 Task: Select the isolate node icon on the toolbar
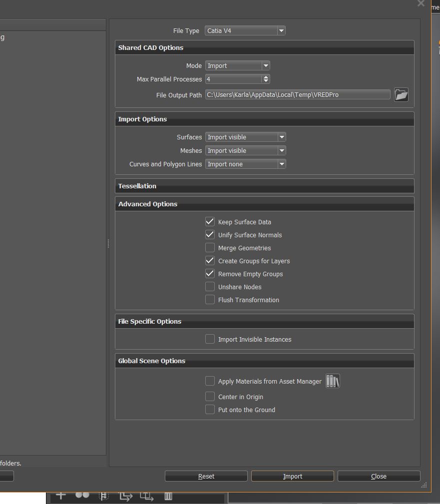click(103, 495)
